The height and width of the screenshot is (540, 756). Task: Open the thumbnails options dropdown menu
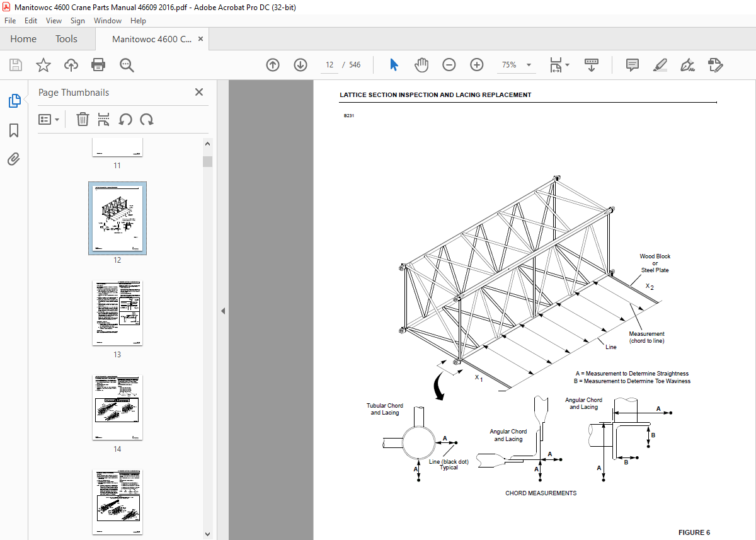pos(49,119)
